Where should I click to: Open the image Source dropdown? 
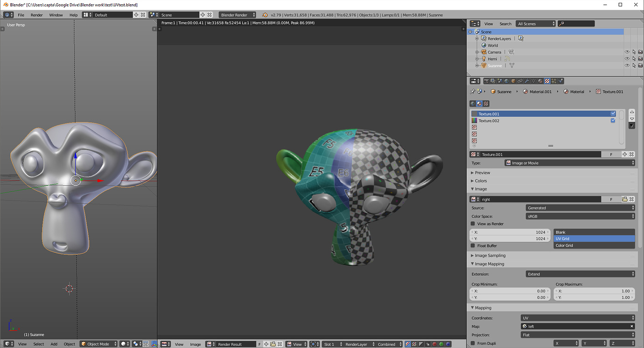pos(581,208)
